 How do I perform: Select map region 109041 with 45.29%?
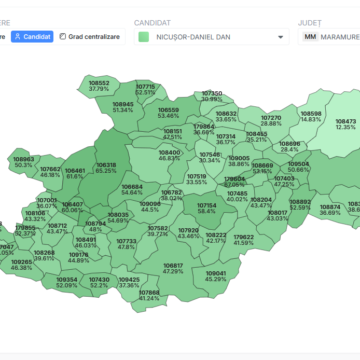[x=216, y=276]
